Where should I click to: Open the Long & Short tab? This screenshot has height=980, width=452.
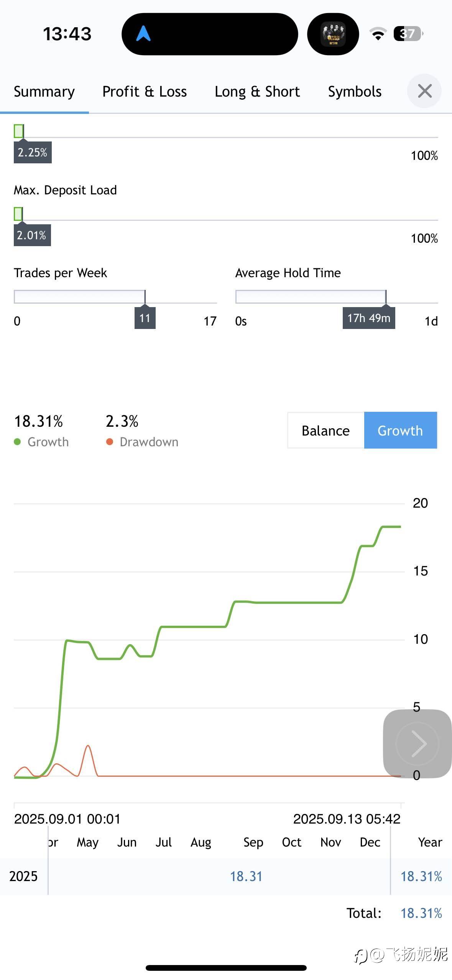[257, 92]
